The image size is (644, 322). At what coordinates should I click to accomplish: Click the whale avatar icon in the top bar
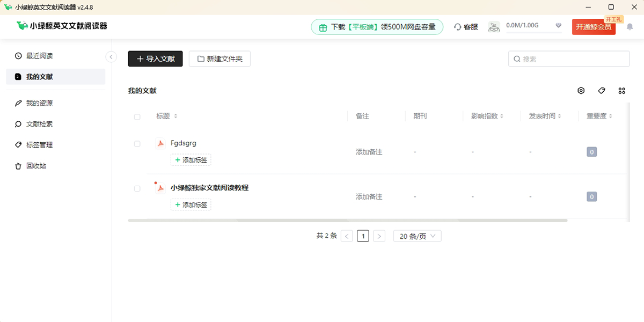pyautogui.click(x=494, y=26)
